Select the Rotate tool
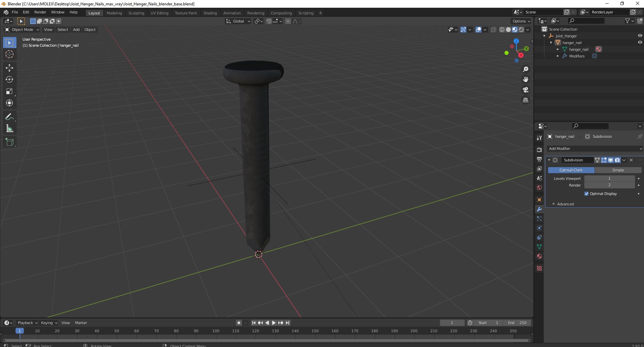The image size is (644, 347). [9, 79]
